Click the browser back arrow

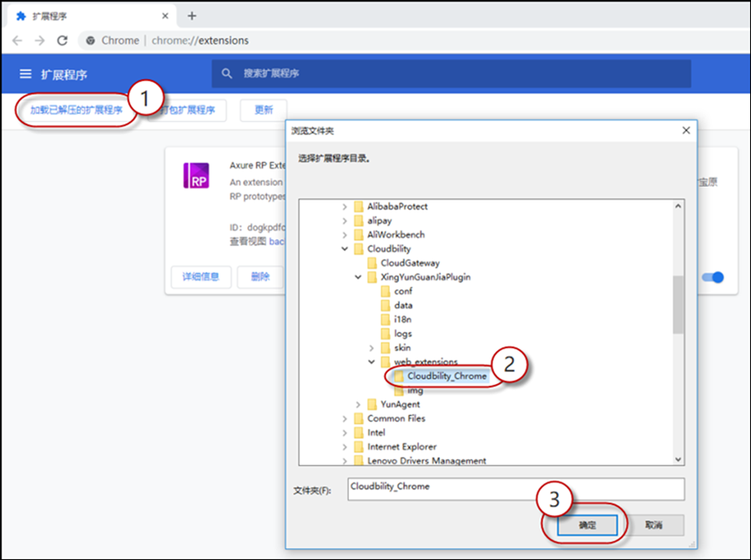18,40
